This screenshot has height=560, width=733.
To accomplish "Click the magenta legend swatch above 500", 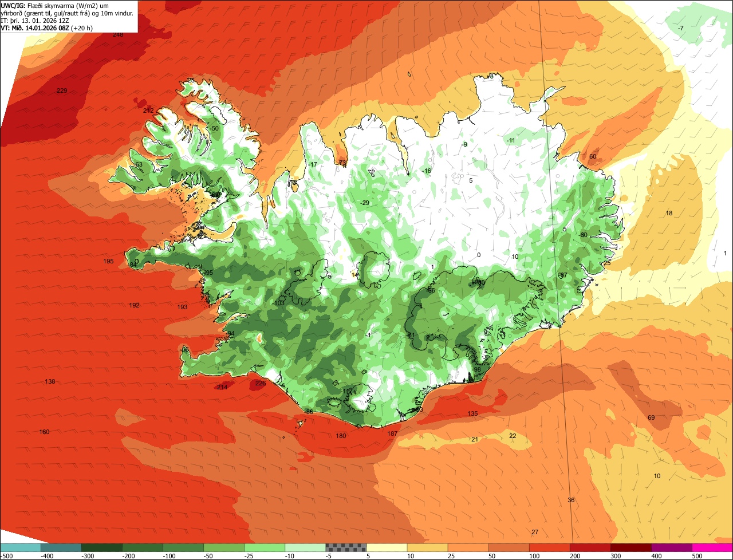I will click(x=712, y=547).
